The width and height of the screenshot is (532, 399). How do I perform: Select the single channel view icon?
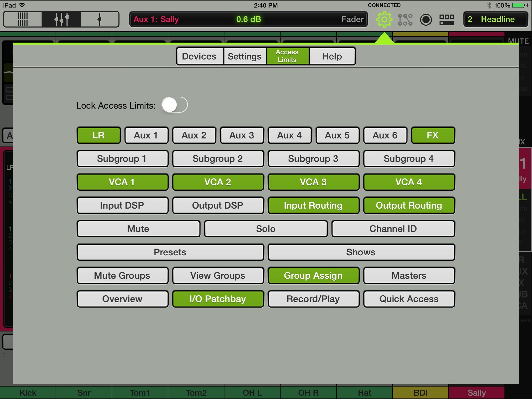pyautogui.click(x=99, y=19)
